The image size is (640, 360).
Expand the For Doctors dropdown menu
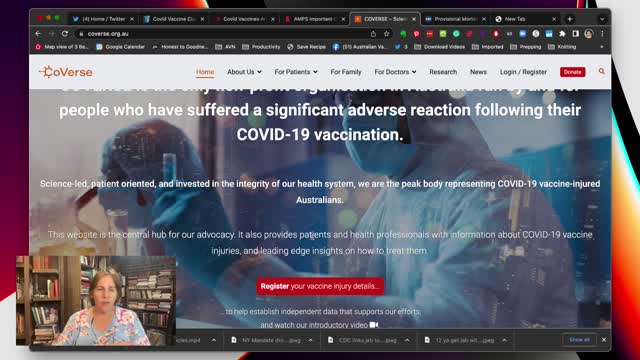(395, 72)
